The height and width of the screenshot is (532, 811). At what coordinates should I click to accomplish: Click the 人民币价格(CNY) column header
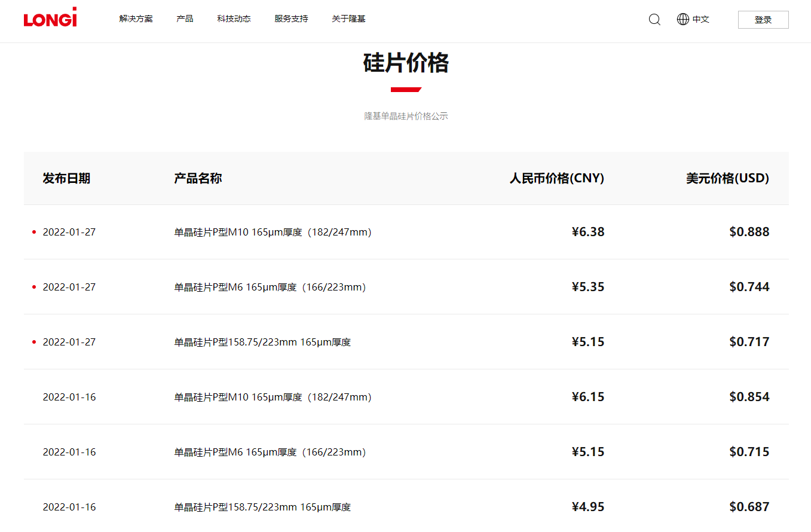(x=556, y=178)
